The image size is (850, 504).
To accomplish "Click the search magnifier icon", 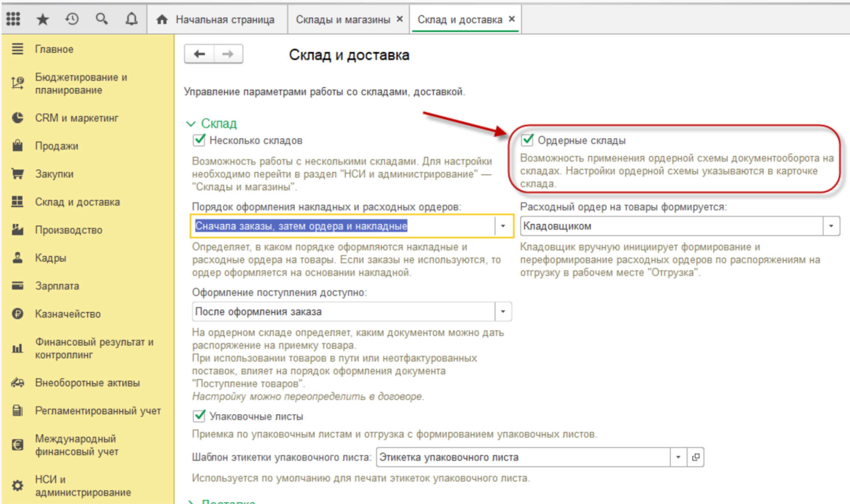I will click(x=101, y=19).
